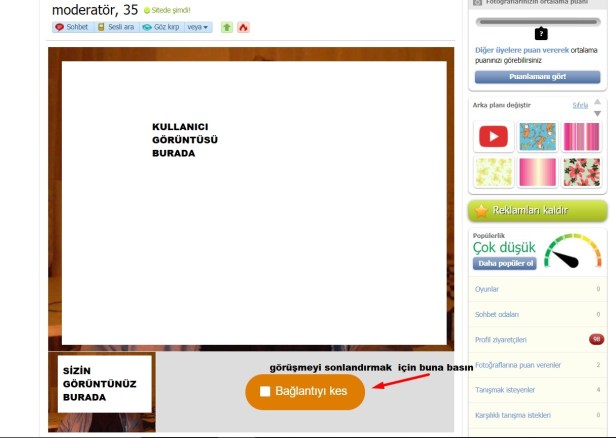Reset background with the Sıfırla link
Screen dimensions: 616x438
coord(579,105)
